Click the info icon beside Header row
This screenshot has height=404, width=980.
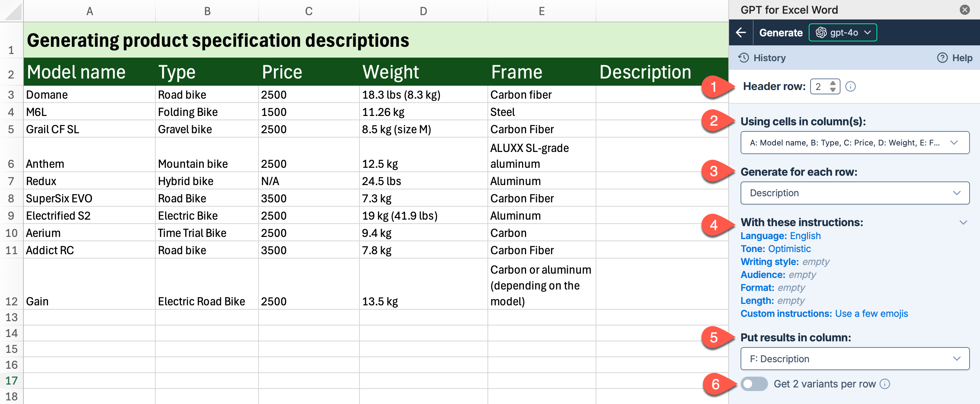coord(851,86)
